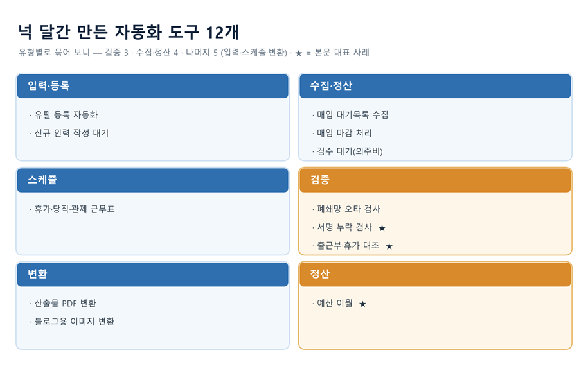
Task: Click the star symbol in the subtitle legend
Action: tap(299, 53)
